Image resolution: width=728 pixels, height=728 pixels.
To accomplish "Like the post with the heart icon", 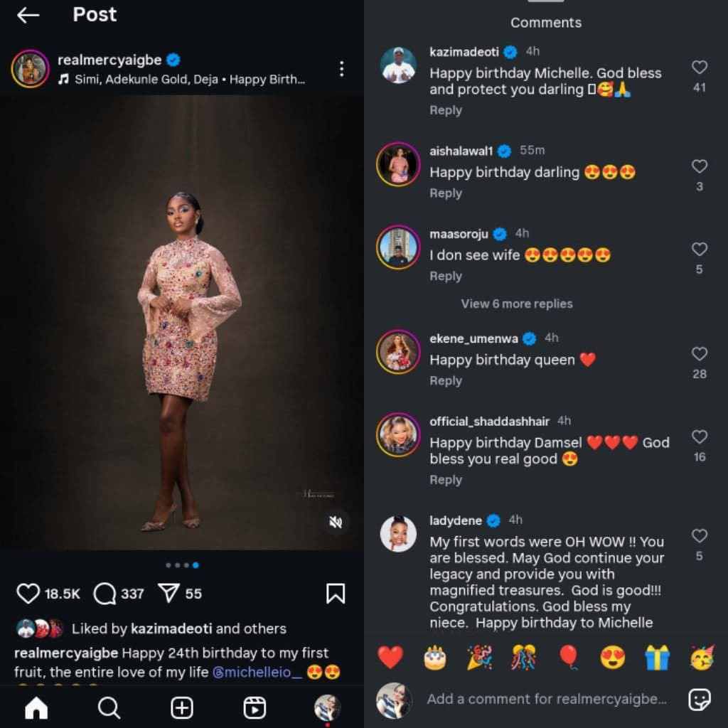I will click(28, 594).
